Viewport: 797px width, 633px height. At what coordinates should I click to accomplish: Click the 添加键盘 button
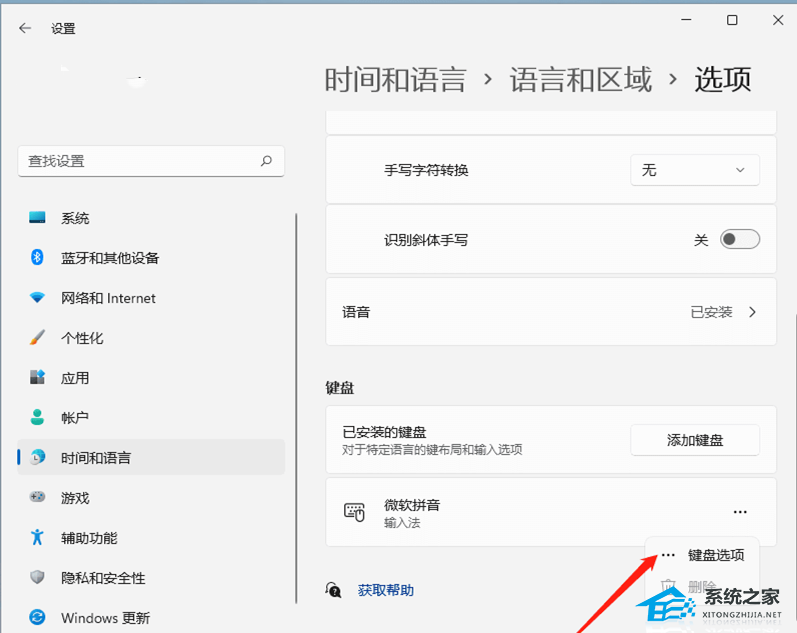click(694, 440)
